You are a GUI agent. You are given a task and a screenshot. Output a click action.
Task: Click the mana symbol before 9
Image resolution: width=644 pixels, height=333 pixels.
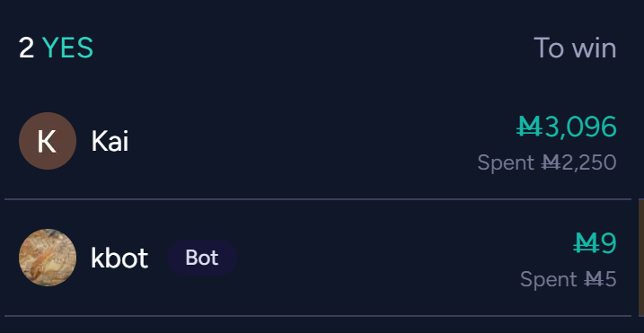coord(587,243)
